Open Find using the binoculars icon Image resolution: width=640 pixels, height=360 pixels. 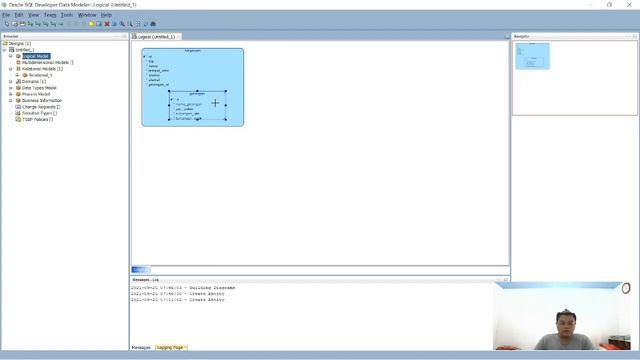pos(153,24)
